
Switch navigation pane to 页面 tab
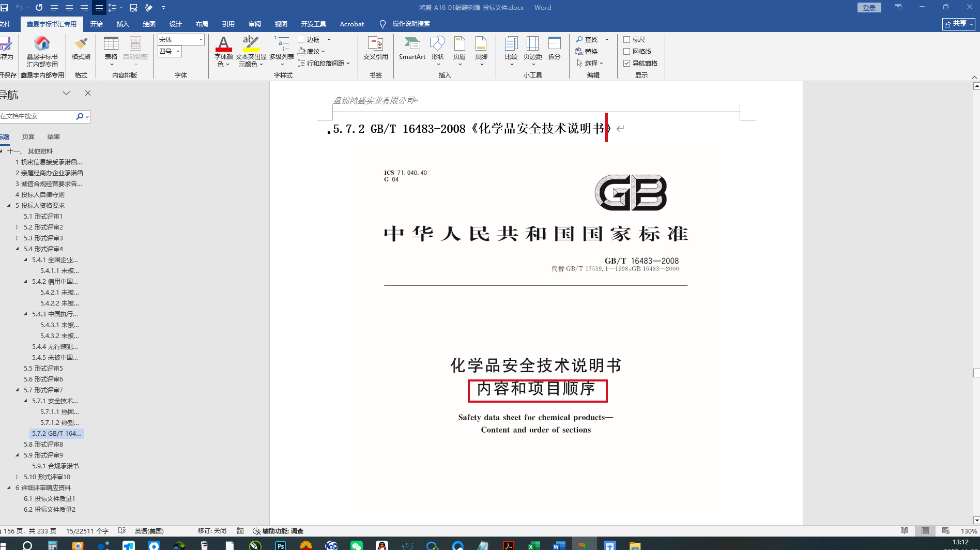[x=28, y=136]
